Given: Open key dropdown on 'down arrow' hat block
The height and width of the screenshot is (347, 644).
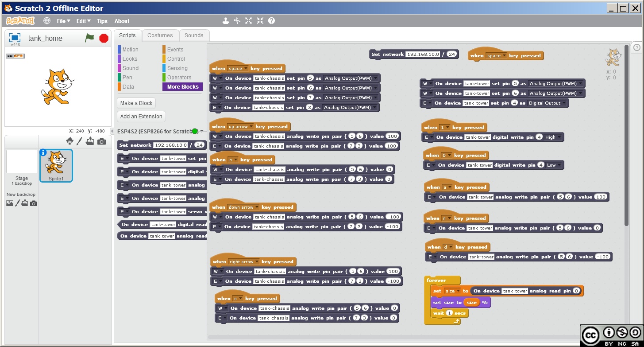Looking at the screenshot, I should coord(257,207).
